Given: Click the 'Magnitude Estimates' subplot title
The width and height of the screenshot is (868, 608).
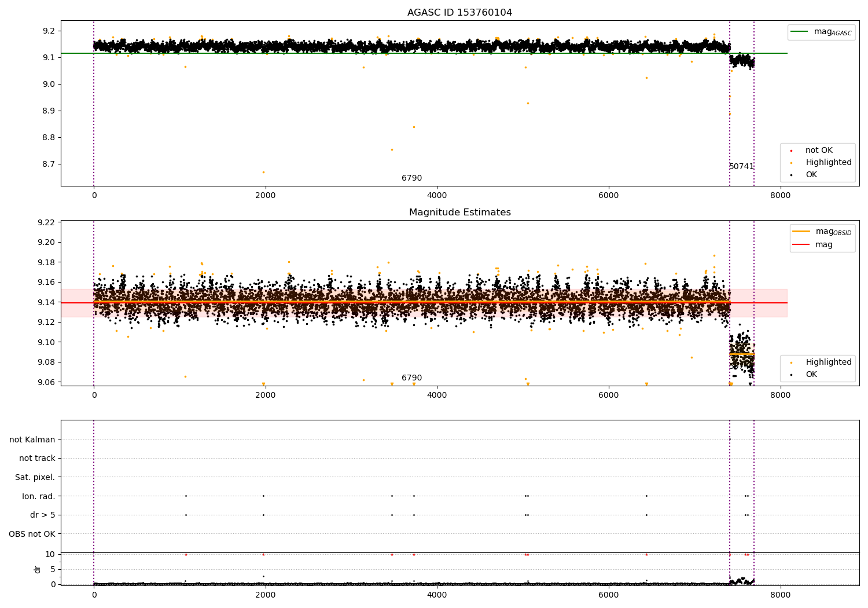Looking at the screenshot, I should click(459, 213).
